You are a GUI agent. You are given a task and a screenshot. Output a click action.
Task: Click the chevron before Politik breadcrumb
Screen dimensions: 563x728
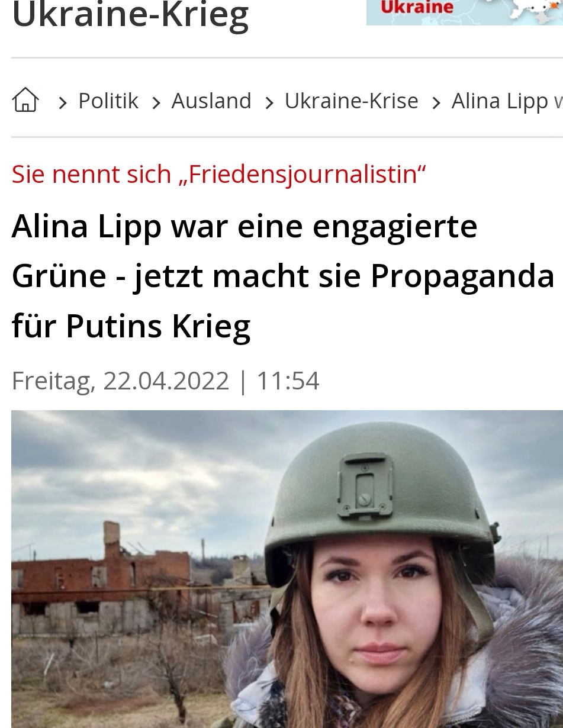[x=62, y=104]
